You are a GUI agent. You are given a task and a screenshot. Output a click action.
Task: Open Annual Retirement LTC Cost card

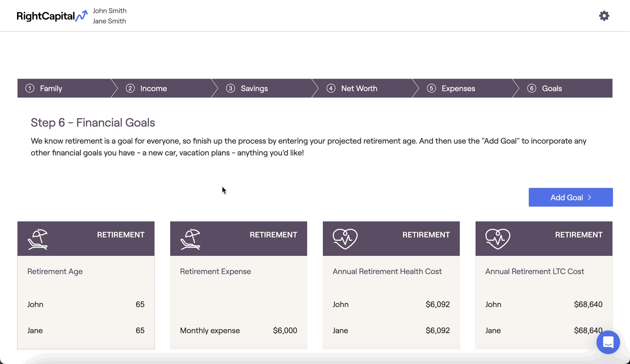tap(535, 271)
